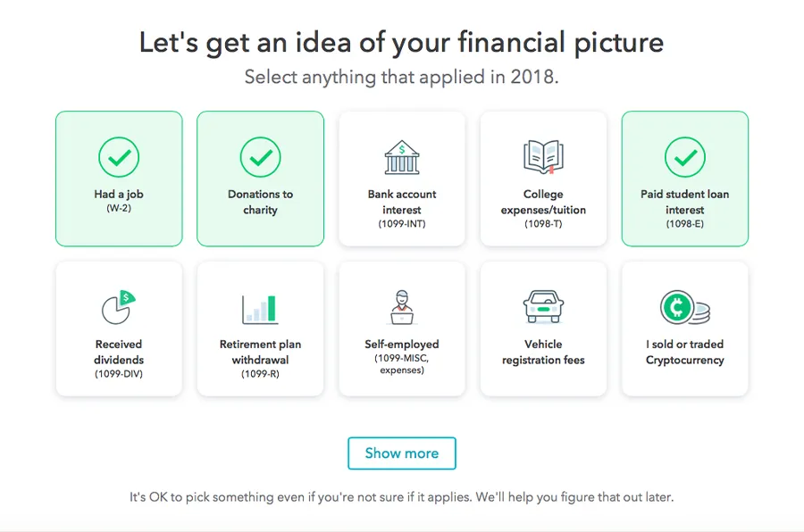
Task: Click the open book college icon
Action: (543, 158)
